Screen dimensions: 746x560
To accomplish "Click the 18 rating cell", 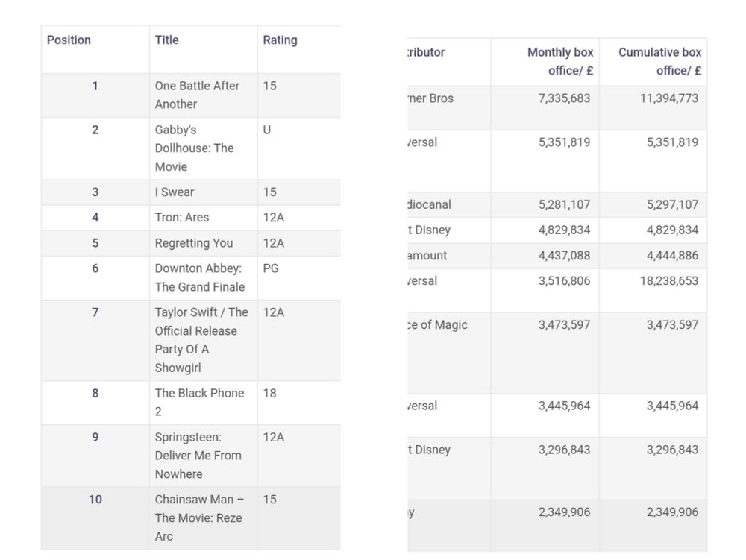I will coord(269,393).
